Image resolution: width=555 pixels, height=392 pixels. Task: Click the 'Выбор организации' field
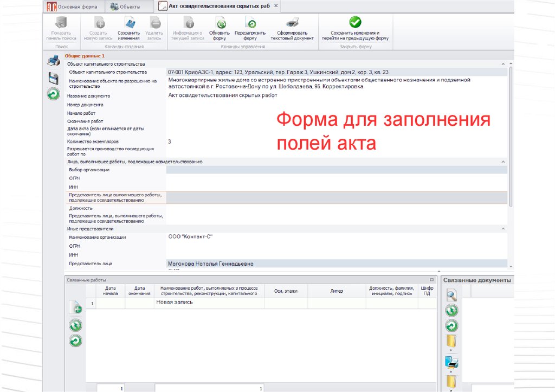coord(336,170)
